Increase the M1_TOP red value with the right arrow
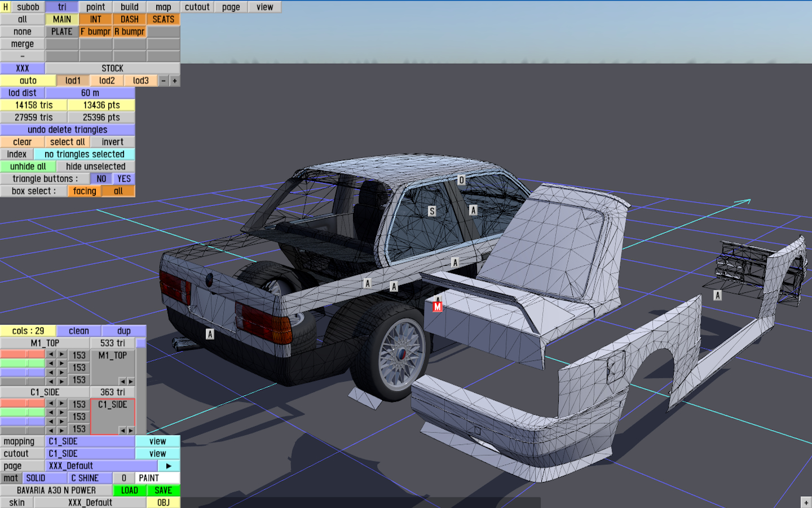The image size is (812, 508). click(62, 354)
